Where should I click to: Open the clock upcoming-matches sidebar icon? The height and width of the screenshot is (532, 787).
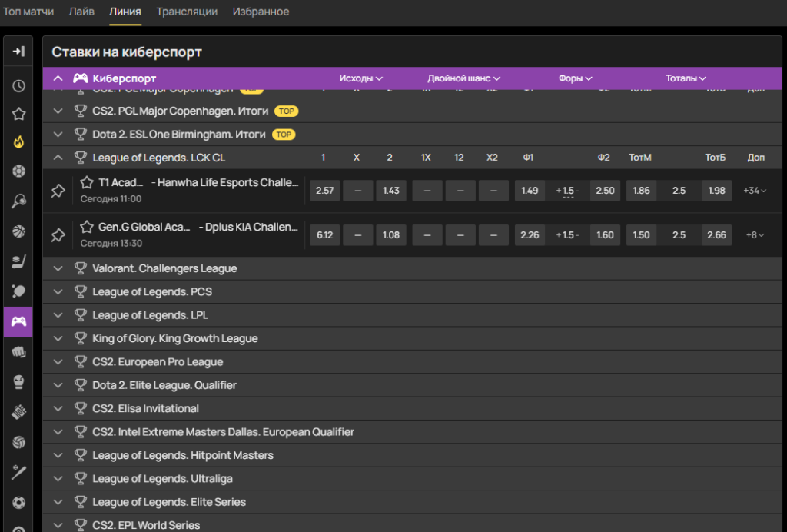(18, 86)
